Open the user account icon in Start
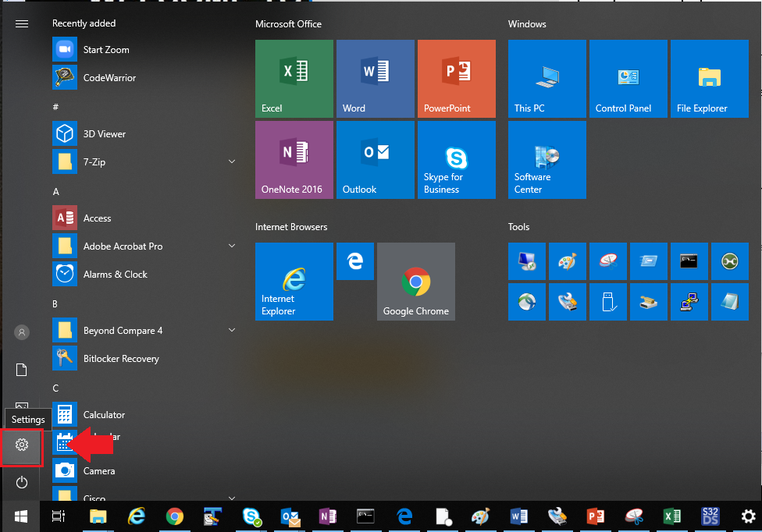The width and height of the screenshot is (762, 532). pyautogui.click(x=21, y=332)
